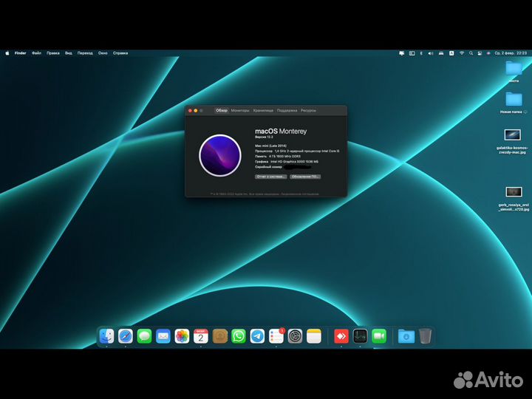Launch Photos from the Dock

point(182,336)
